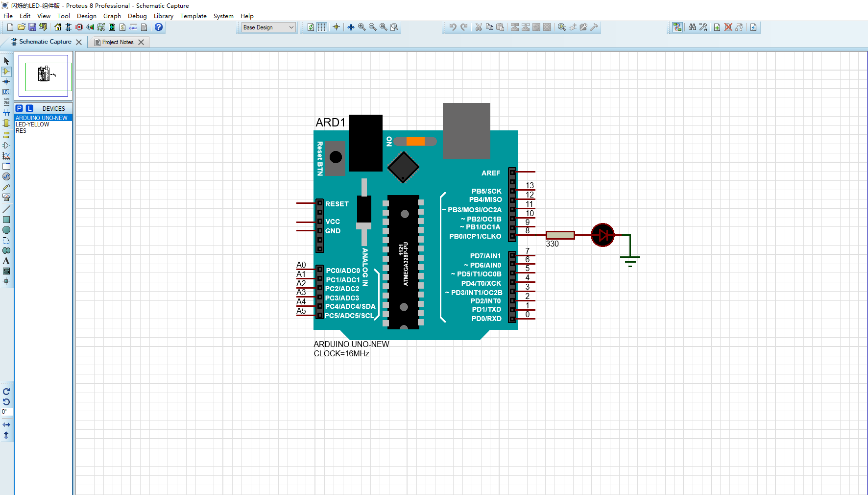Open the Graph menu

coord(112,16)
